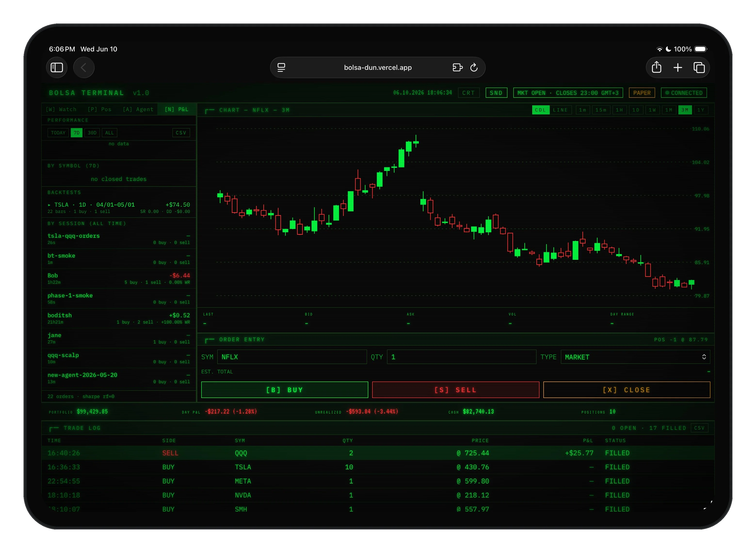Click the [S] SELL button
Image resolution: width=756 pixels, height=553 pixels.
456,390
